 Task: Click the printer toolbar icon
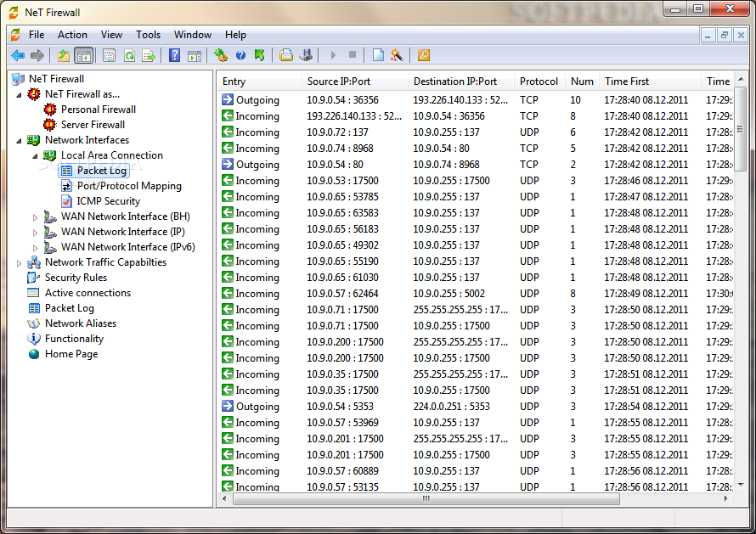pos(286,55)
